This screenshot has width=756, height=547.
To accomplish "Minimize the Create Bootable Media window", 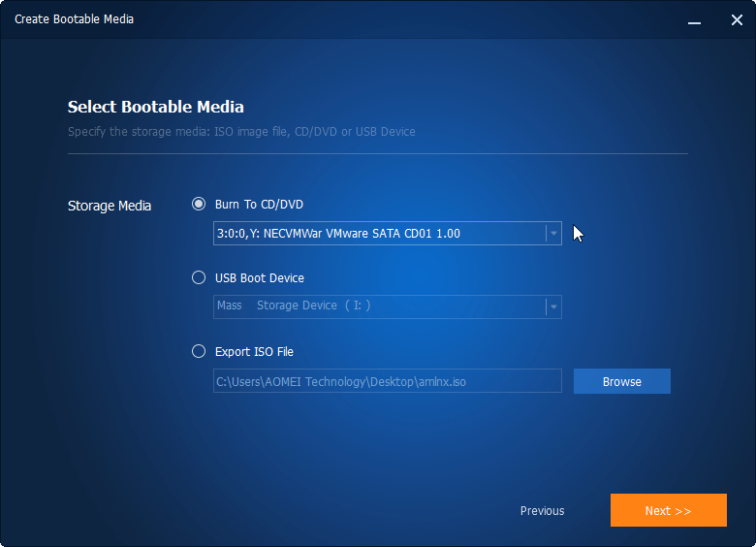I will pyautogui.click(x=694, y=19).
